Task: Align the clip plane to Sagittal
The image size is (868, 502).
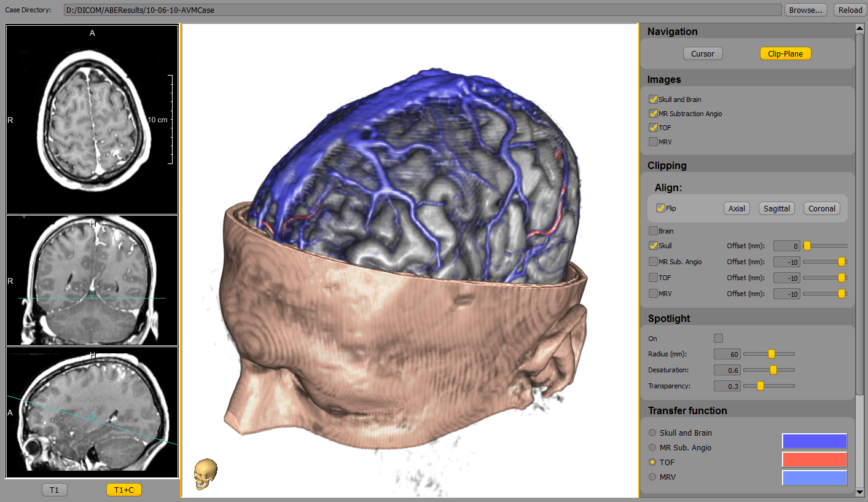Action: (x=776, y=208)
